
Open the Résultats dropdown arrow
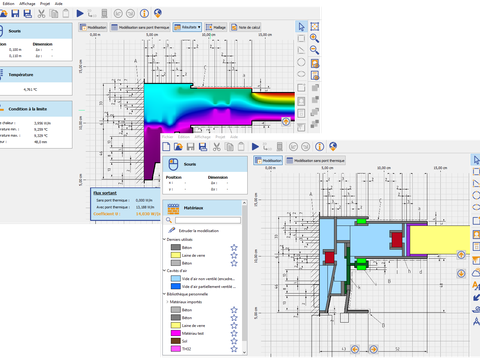coord(199,27)
